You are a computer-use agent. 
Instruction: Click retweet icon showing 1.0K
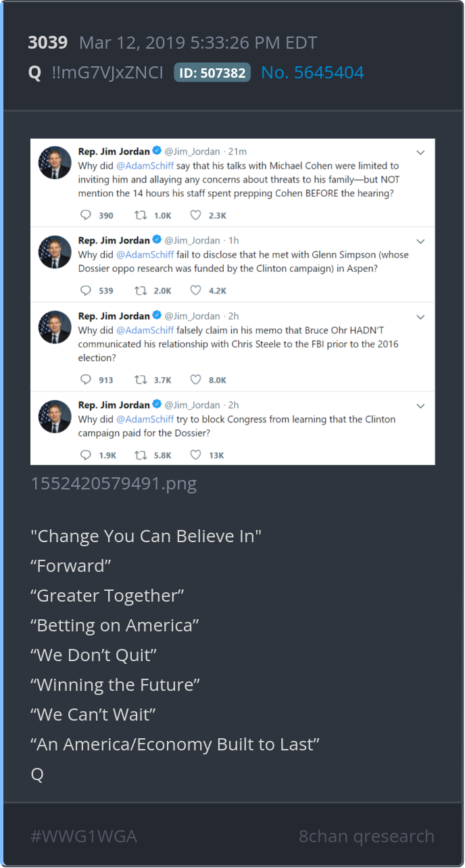coord(141,215)
